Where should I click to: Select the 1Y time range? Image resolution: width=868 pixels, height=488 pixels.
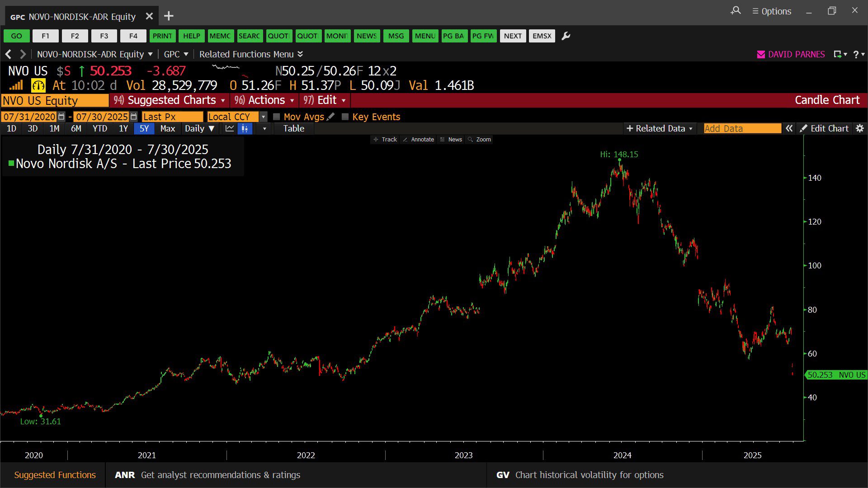[x=123, y=129]
